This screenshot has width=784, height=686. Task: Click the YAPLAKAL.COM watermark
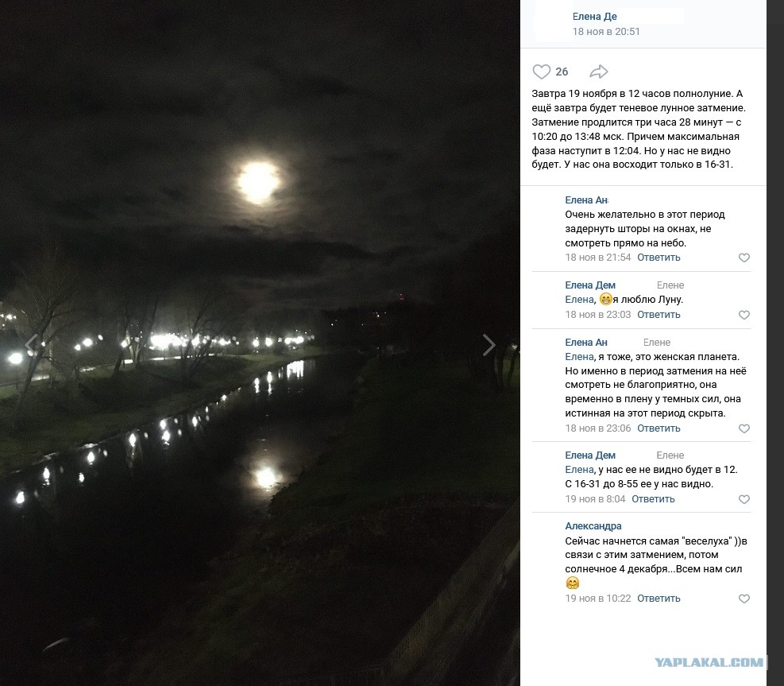tap(709, 662)
